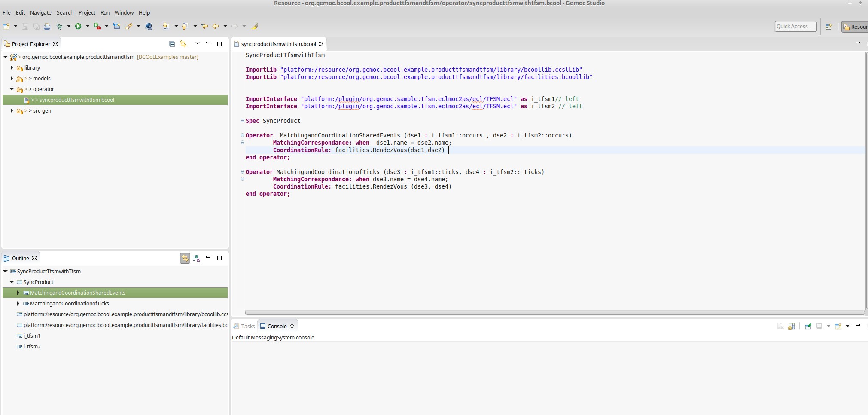Toggle Link with Editor in Outline panel
The image size is (868, 415).
pyautogui.click(x=185, y=258)
